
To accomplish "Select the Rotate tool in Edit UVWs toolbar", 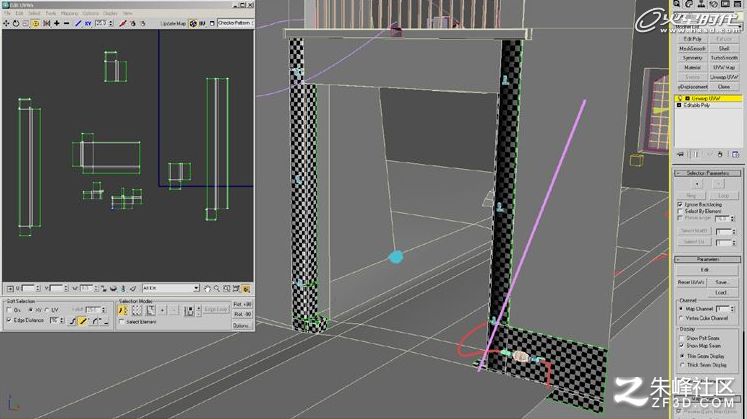I will [16, 23].
